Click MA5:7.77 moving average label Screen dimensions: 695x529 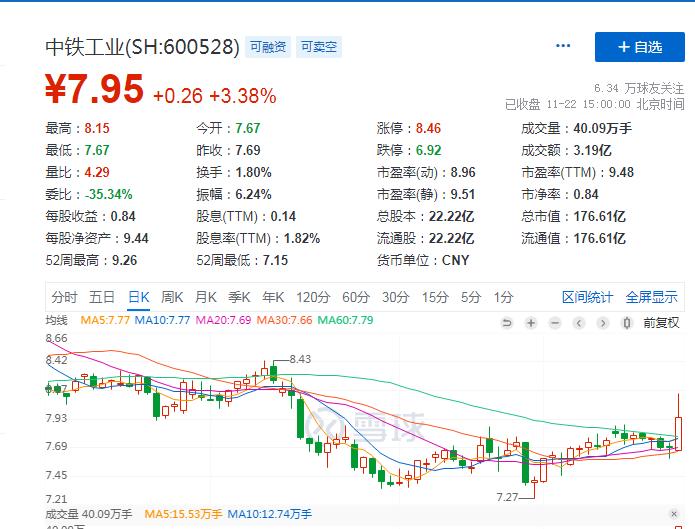coord(105,320)
